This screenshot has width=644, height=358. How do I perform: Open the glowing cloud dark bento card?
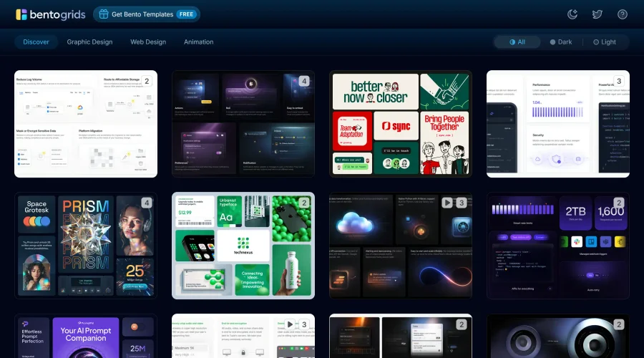pos(401,246)
